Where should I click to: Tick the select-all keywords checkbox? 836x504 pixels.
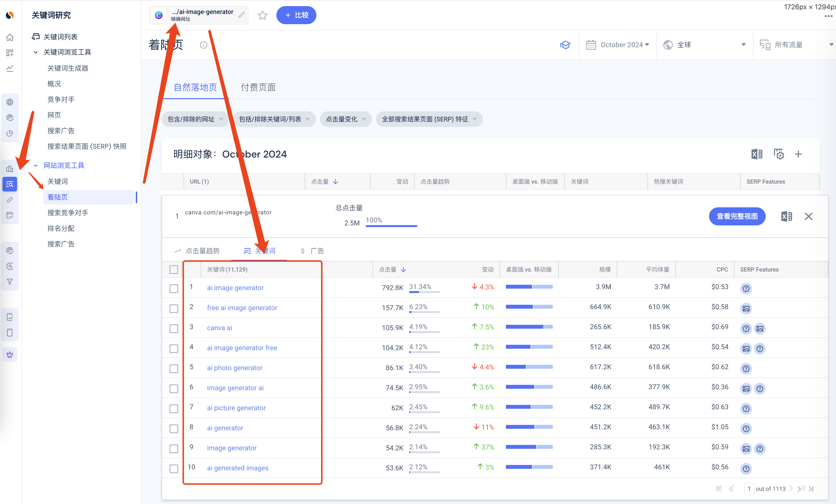tap(174, 270)
